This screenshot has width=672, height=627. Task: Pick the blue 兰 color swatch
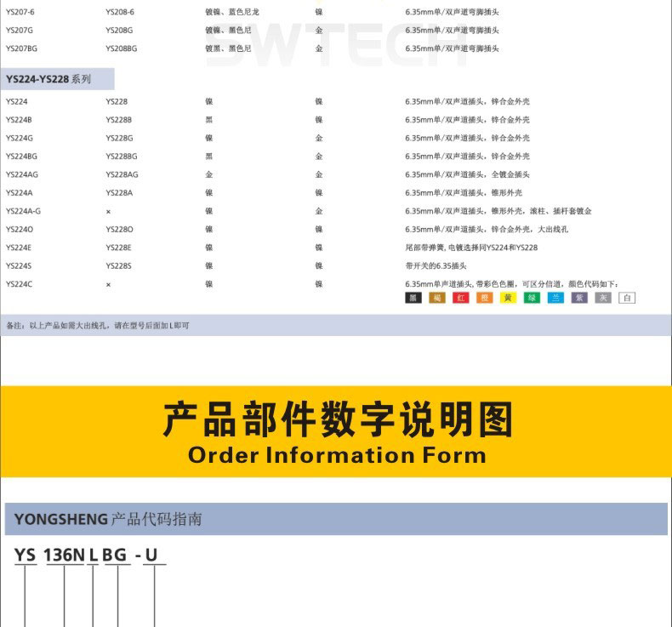point(555,298)
